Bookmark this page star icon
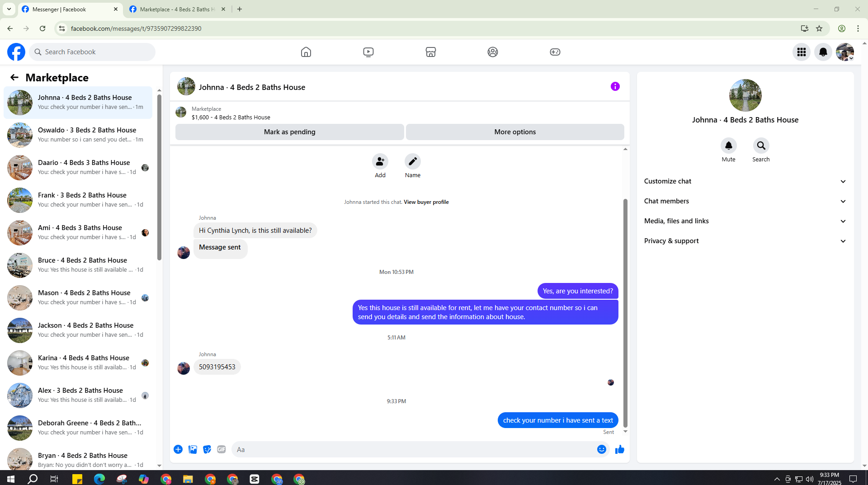 (819, 28)
